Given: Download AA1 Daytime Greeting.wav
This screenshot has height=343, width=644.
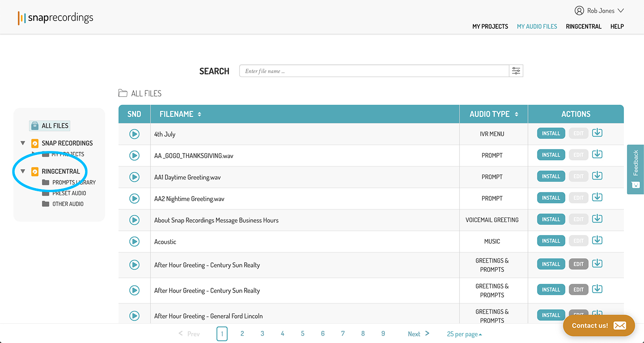Looking at the screenshot, I should click(597, 176).
